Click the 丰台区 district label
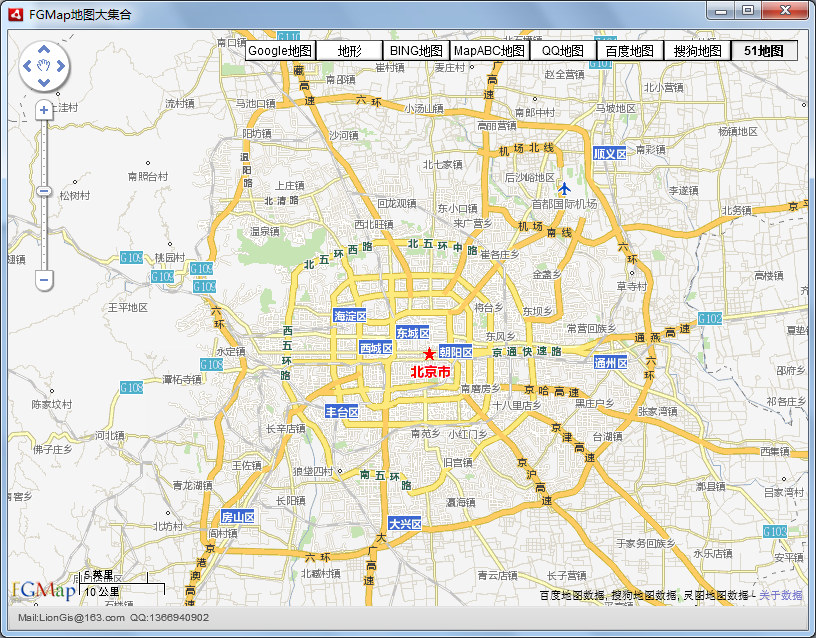 342,412
